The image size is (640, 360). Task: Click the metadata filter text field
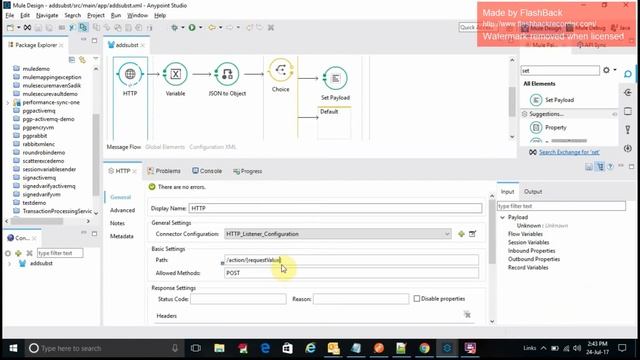click(561, 206)
